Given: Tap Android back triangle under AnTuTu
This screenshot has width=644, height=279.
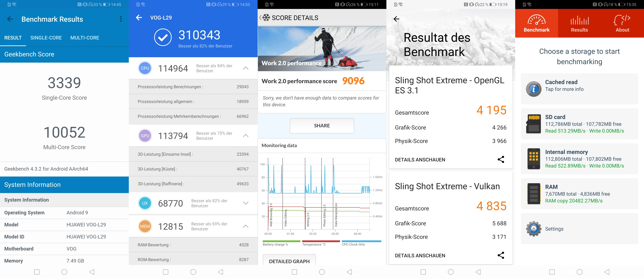Looking at the screenshot, I should pos(221,272).
